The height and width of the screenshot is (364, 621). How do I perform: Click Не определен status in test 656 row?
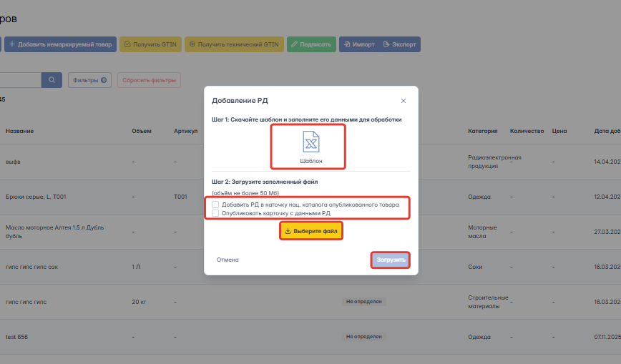coord(363,337)
